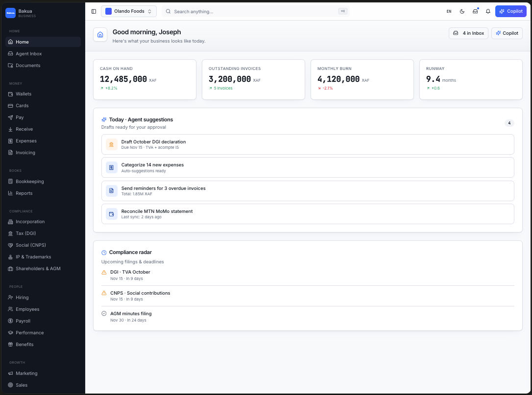Click the Olando Foods blue square logo
532x395 pixels.
click(x=109, y=12)
